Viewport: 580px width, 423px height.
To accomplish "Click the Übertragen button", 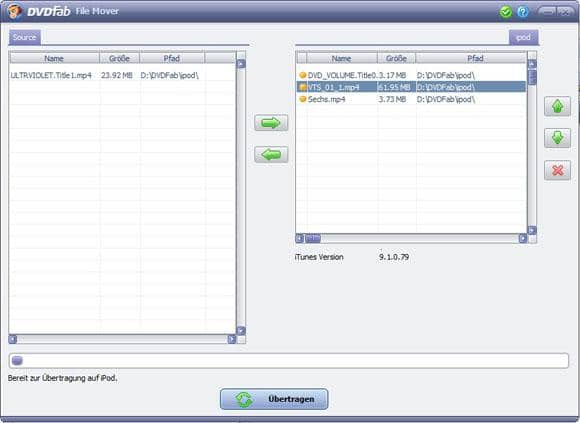I will (x=274, y=399).
